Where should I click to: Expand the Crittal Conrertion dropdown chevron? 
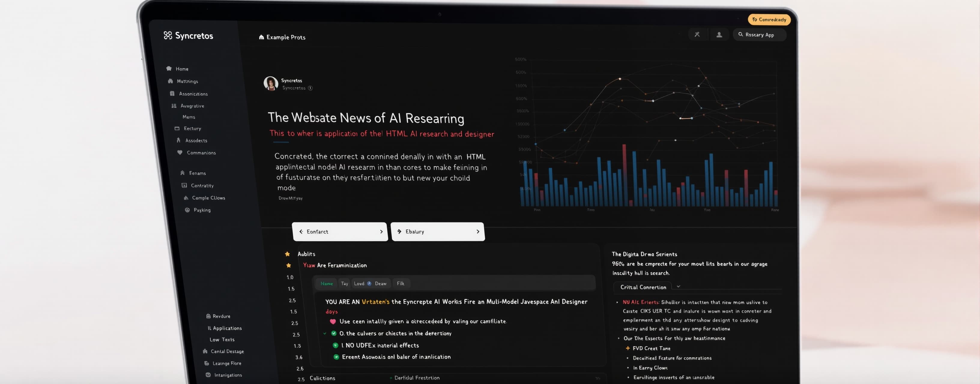pos(678,287)
